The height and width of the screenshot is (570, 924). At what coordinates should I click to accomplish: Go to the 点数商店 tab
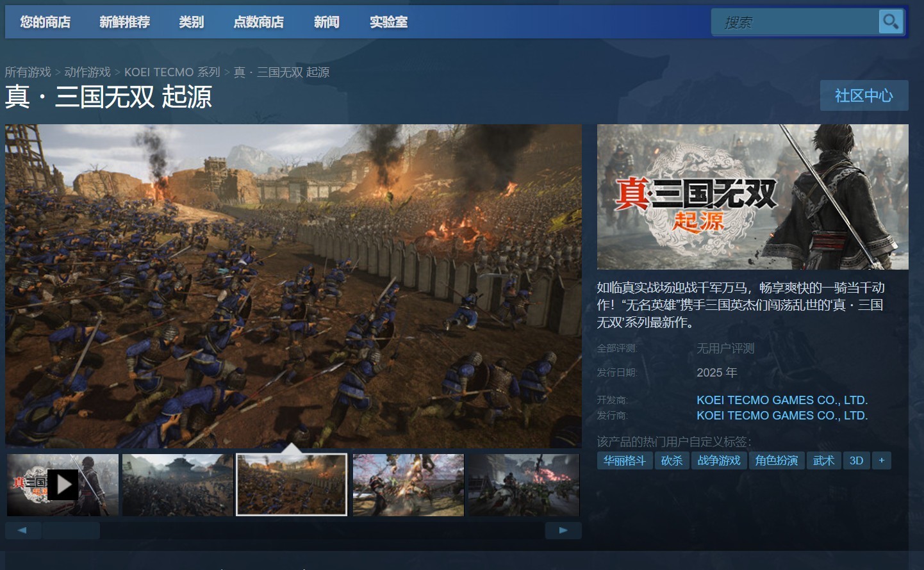(x=258, y=22)
